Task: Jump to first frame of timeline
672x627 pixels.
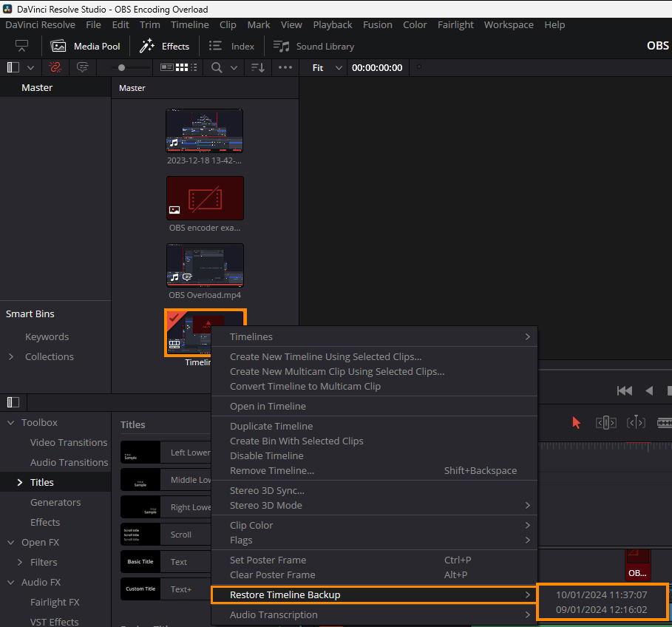Action: [625, 390]
